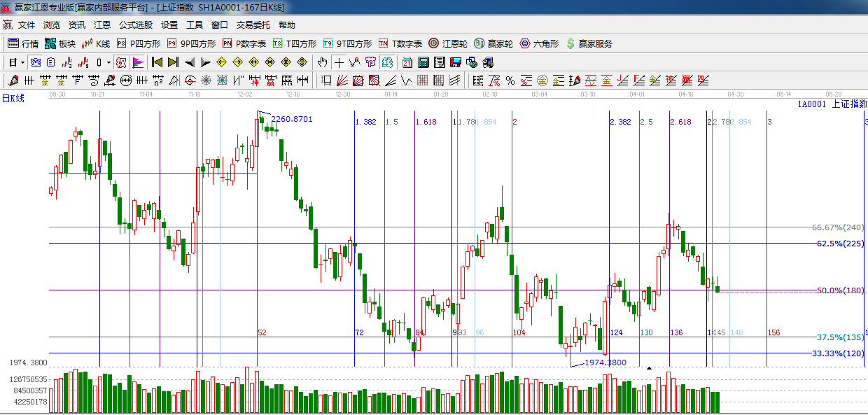Open the 公式选股 menu

135,24
